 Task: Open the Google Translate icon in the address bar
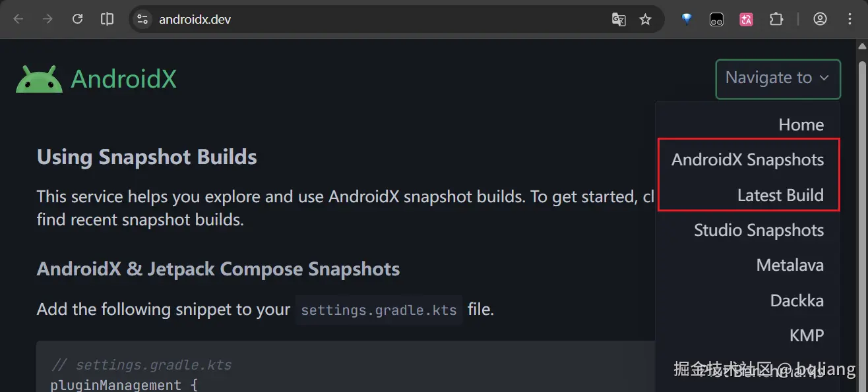619,20
